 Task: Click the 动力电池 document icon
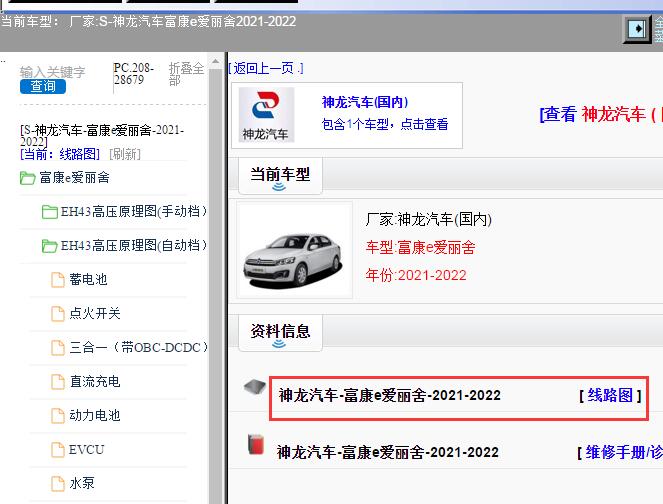point(58,416)
